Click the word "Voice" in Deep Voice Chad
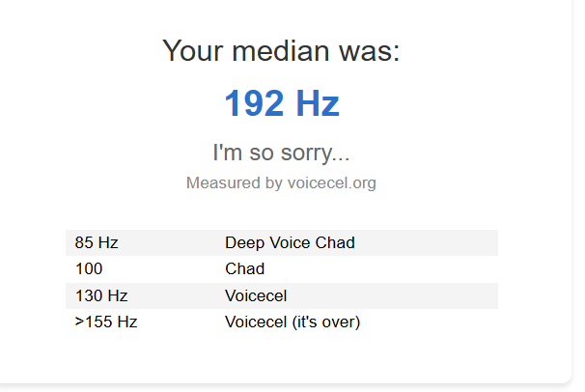Viewport: 585px width, 392px height. point(289,242)
